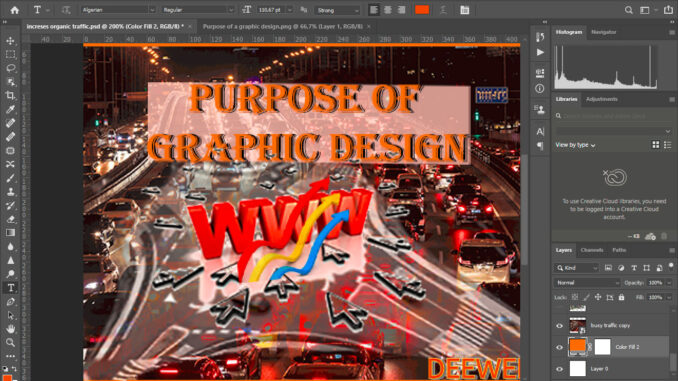Viewport: 678px width, 381px height.
Task: Open the Character and Paragraph panels icon
Action: coord(465,10)
